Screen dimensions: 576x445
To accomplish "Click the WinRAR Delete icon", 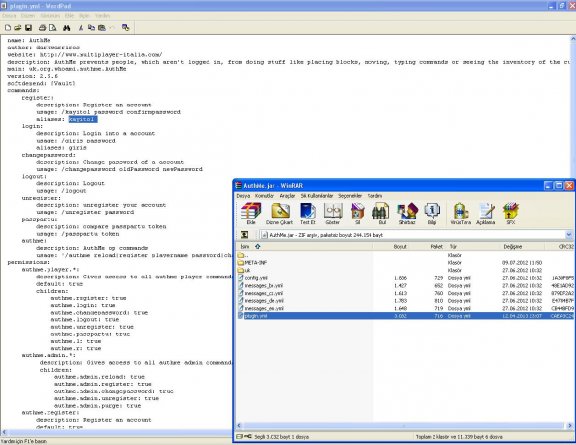I will [357, 212].
